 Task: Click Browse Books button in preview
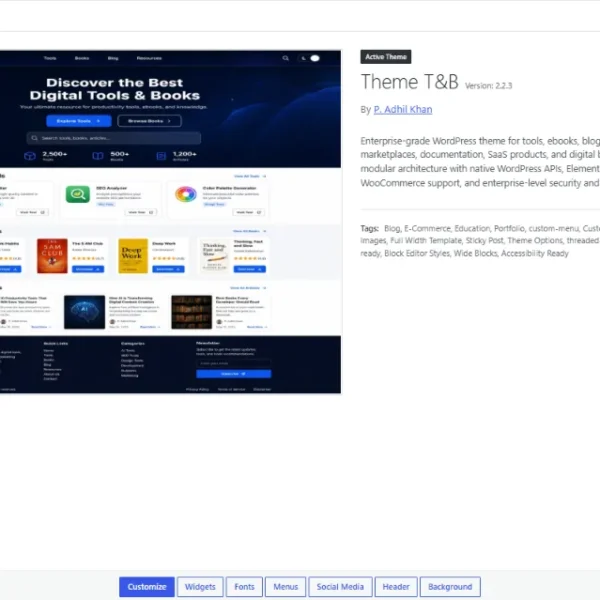tap(150, 121)
